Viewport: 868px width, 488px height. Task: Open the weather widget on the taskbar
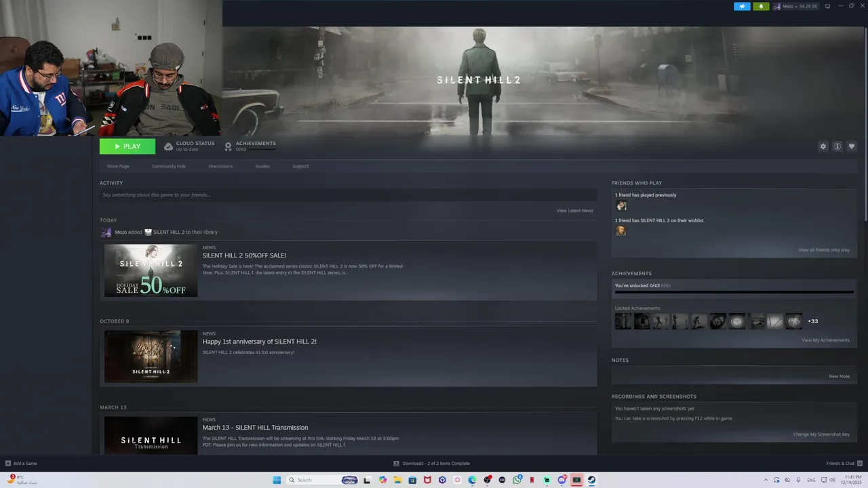[x=20, y=479]
